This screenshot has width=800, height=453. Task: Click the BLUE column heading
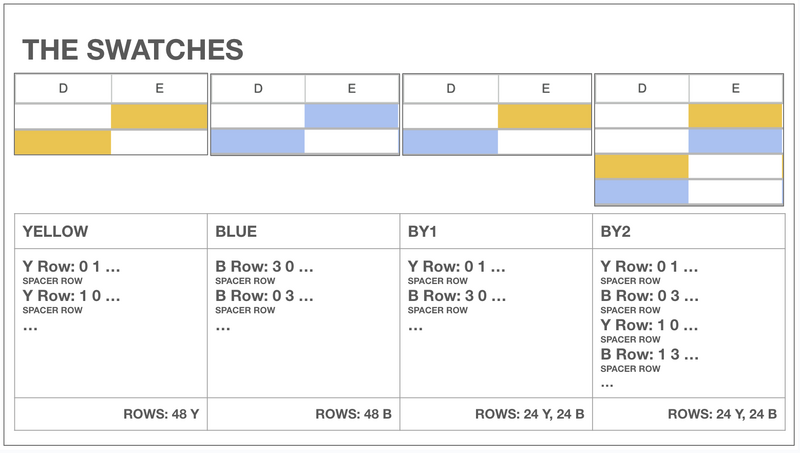click(x=236, y=232)
